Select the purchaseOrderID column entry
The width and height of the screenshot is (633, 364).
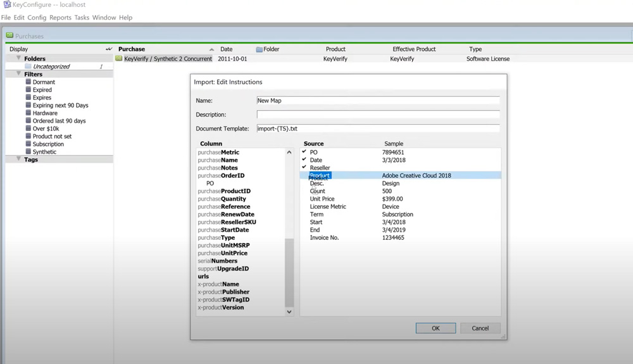(221, 175)
